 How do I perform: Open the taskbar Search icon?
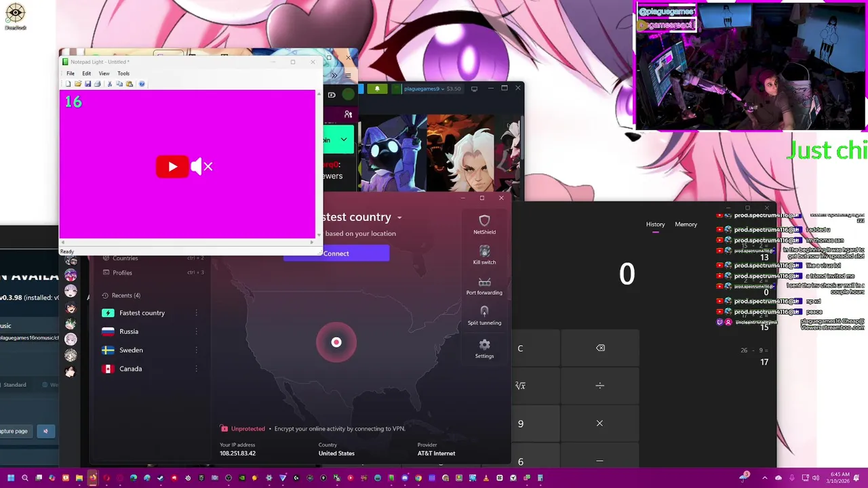25,478
